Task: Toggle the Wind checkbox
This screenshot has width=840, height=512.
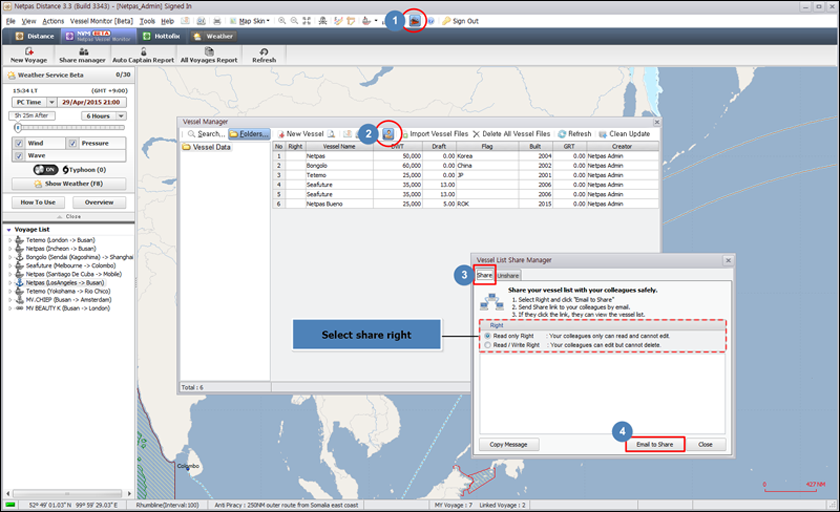Action: point(19,144)
